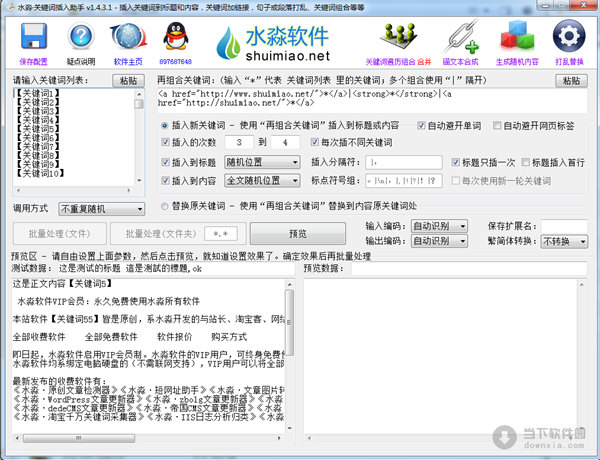The height and width of the screenshot is (460, 600).
Task: Open the 疑点说明 help icon
Action: 81,36
